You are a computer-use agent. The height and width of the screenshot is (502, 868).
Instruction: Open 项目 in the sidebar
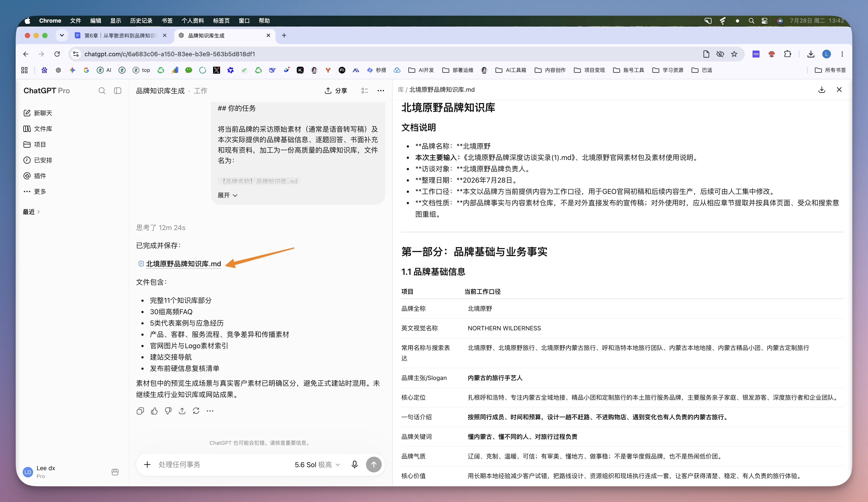click(35, 144)
